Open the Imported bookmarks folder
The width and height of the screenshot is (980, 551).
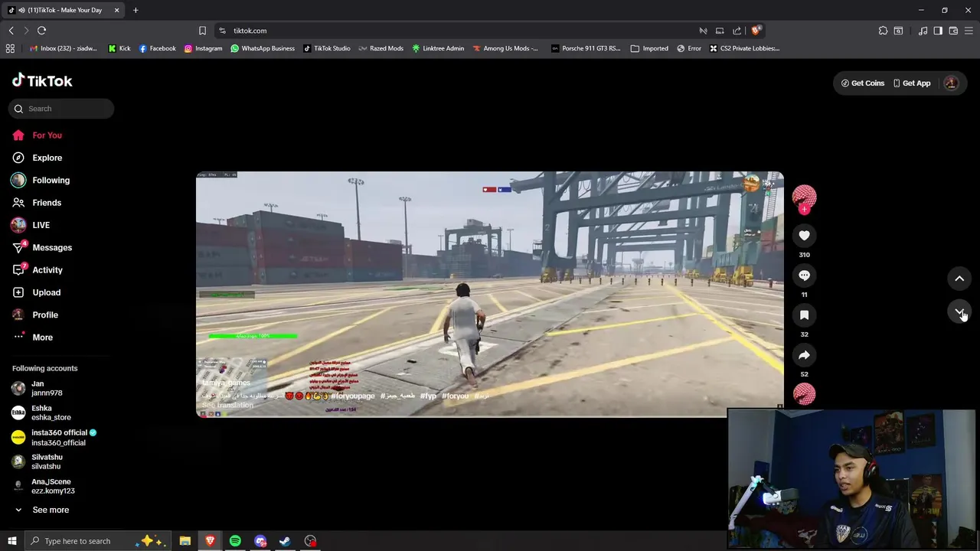point(649,48)
